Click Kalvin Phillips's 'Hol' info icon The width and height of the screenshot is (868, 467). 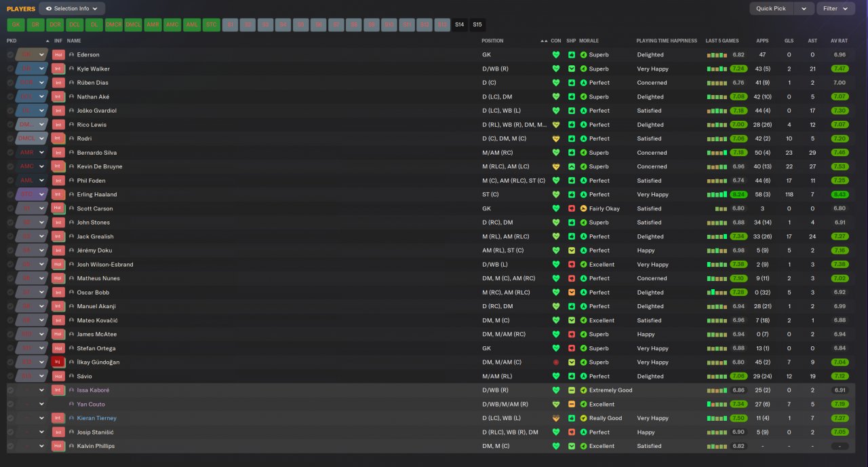[58, 446]
